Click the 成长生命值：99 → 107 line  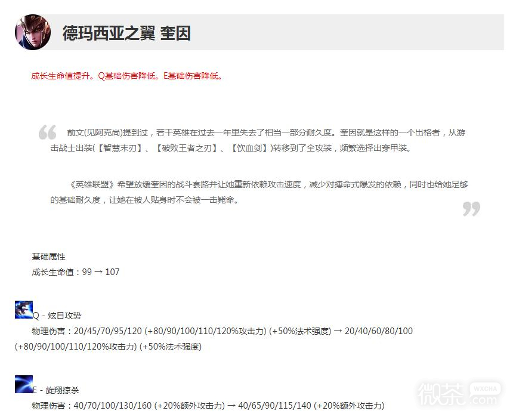pos(76,272)
